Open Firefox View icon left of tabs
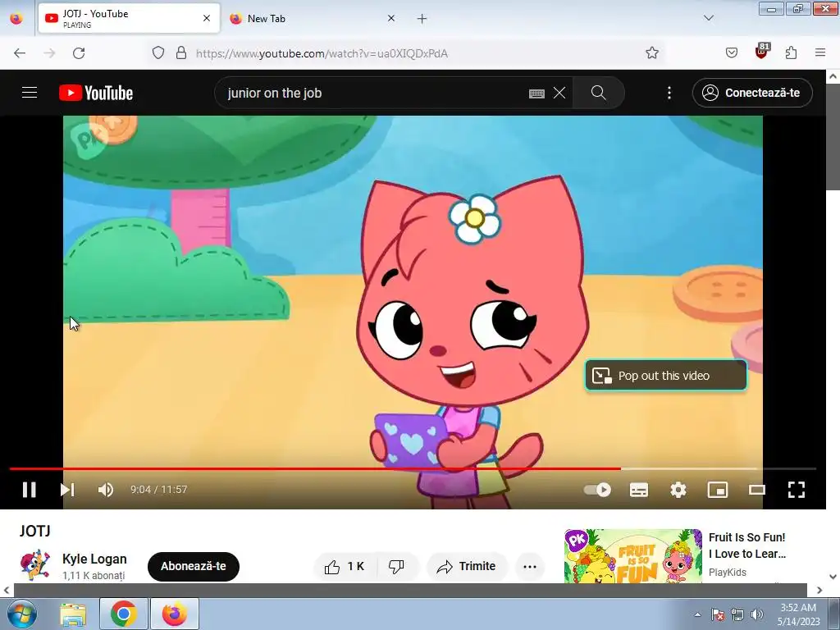 pos(16,19)
